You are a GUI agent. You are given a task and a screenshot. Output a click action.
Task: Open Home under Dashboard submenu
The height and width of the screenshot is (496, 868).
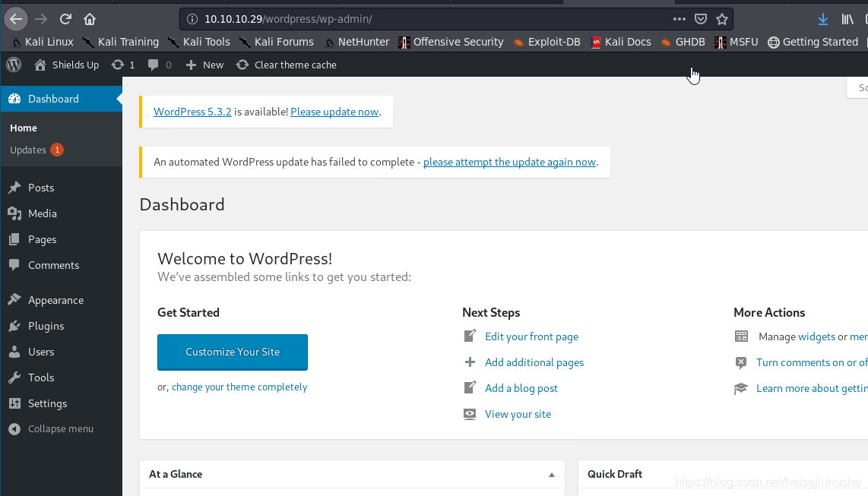pos(24,128)
